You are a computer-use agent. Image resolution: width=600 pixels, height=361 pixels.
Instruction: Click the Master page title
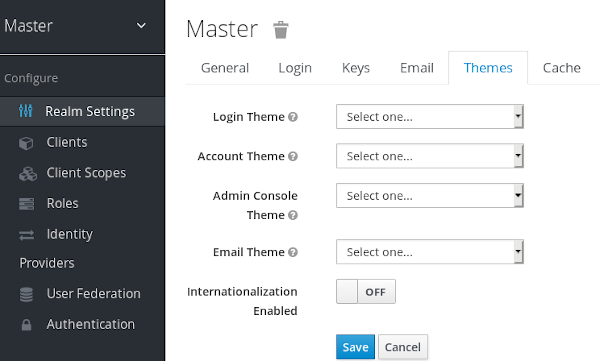pyautogui.click(x=222, y=29)
